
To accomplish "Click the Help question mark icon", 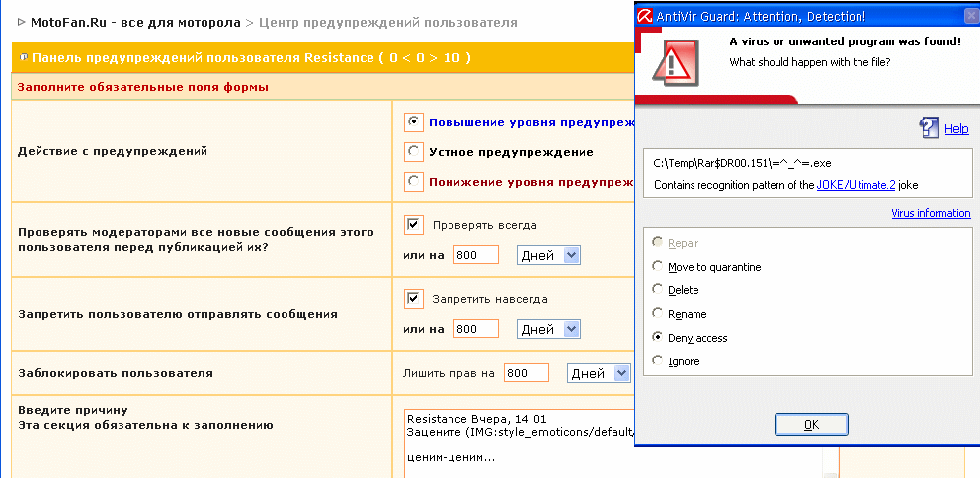I will click(x=929, y=128).
